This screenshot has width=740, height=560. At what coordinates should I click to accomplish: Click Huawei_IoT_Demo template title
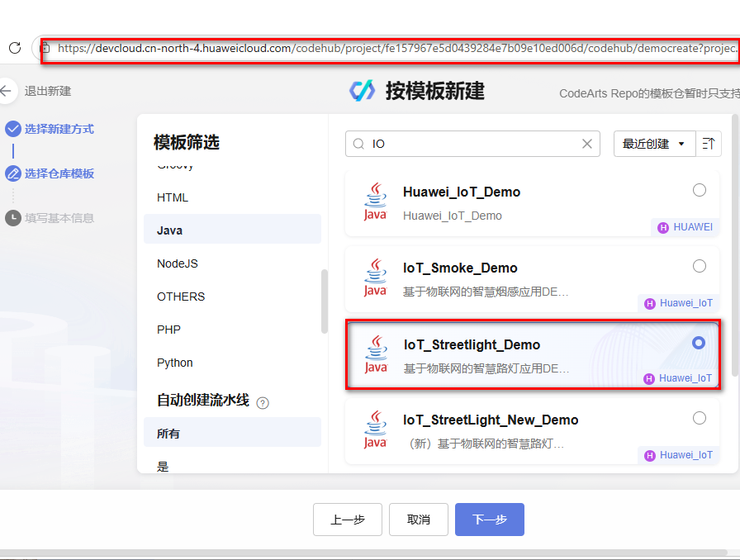[x=461, y=192]
